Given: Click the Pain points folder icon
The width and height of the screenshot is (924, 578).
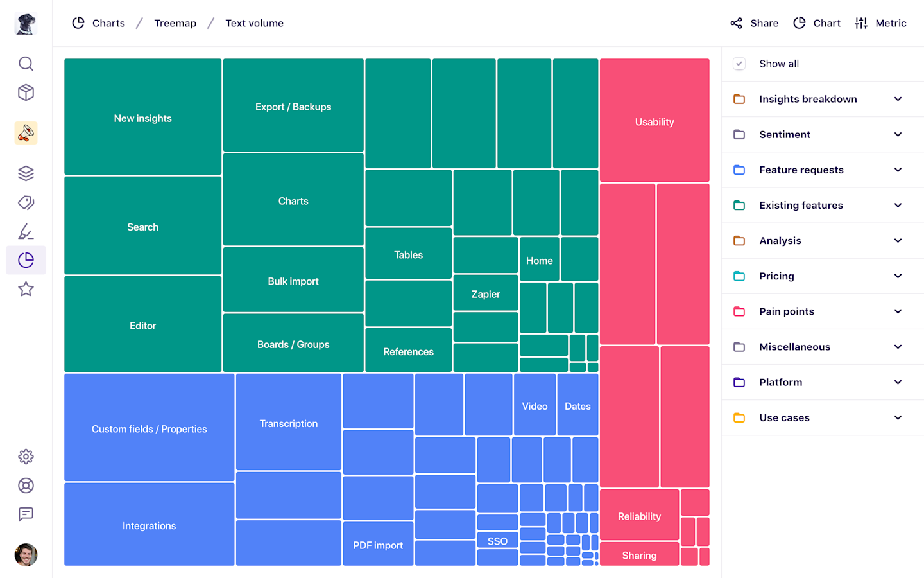Looking at the screenshot, I should coord(739,311).
